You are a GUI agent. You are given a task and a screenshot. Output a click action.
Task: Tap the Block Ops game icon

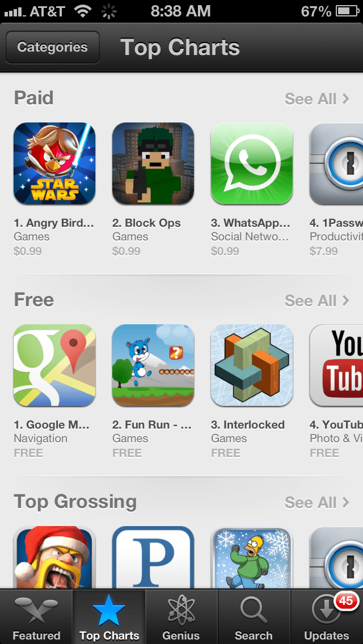click(153, 163)
